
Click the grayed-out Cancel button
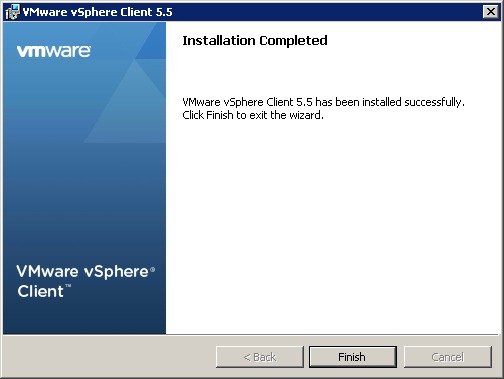[x=448, y=357]
